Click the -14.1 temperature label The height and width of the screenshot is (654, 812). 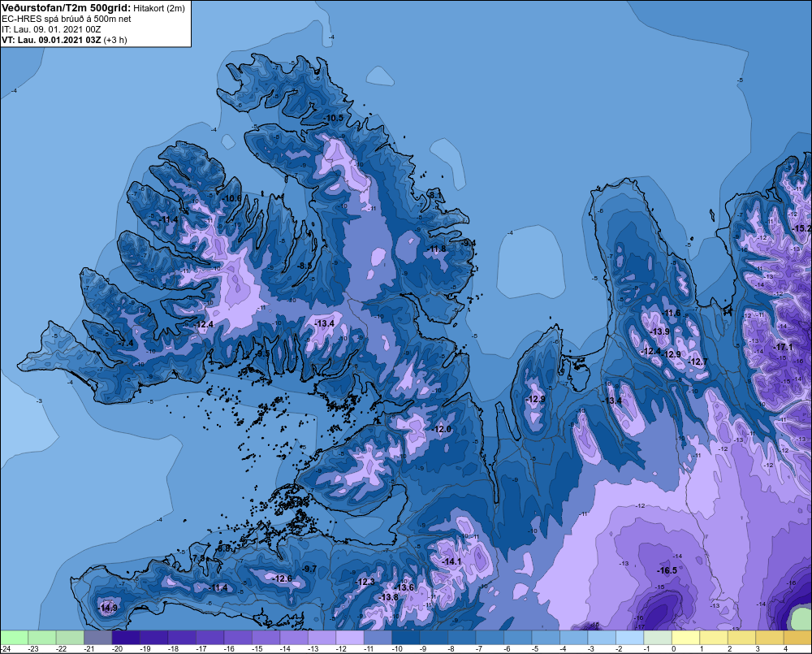pyautogui.click(x=451, y=561)
